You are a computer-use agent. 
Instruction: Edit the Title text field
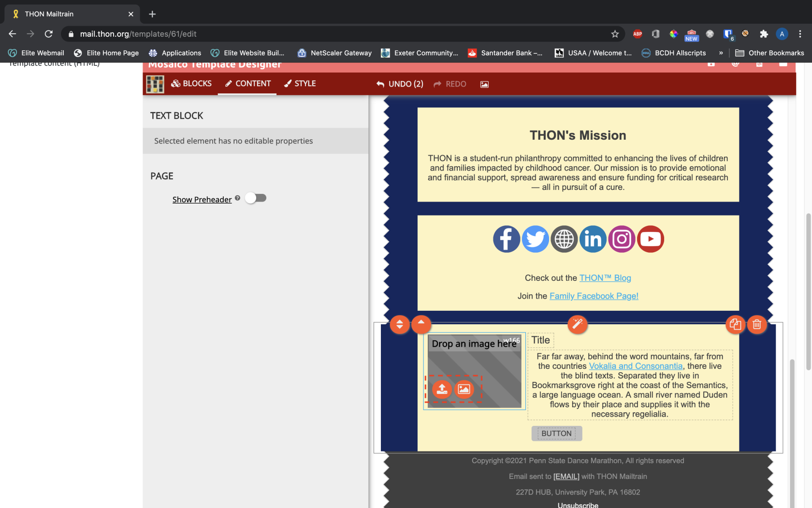point(540,340)
